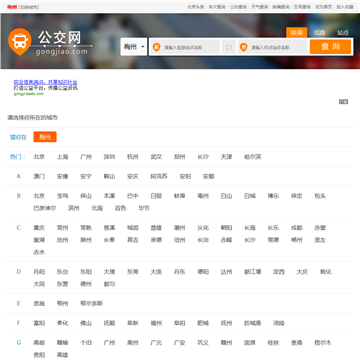Open 邮编查询 in the top bar
This screenshot has height=360, width=360.
click(x=281, y=7)
